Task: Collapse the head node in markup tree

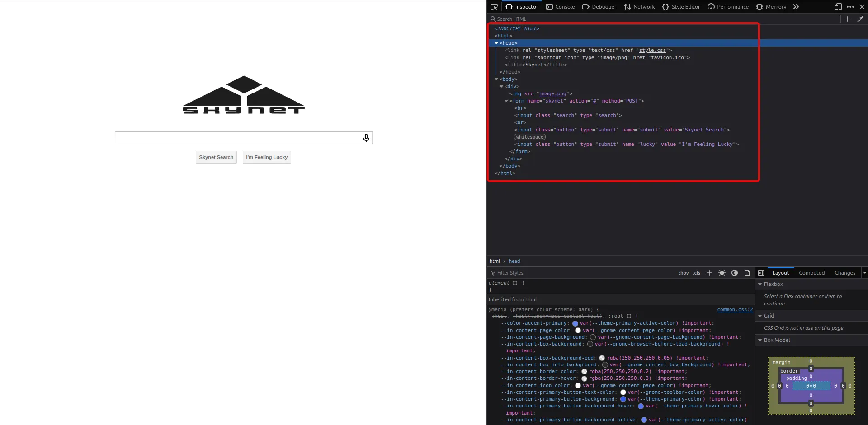Action: (x=496, y=43)
